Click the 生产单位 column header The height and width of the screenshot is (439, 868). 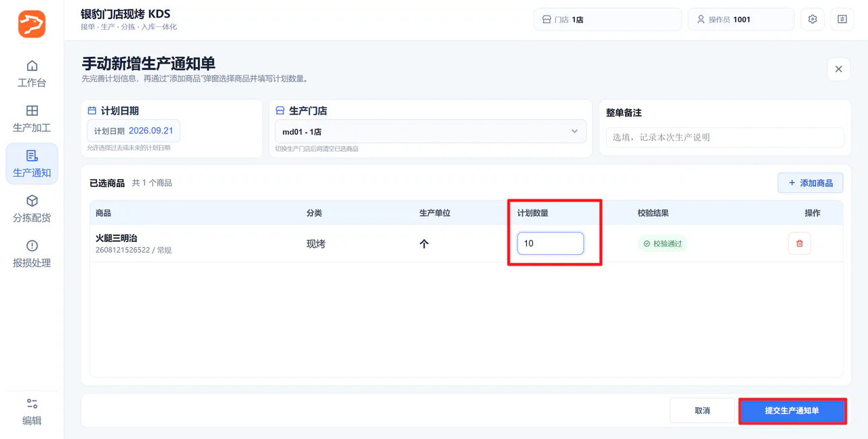(x=435, y=213)
